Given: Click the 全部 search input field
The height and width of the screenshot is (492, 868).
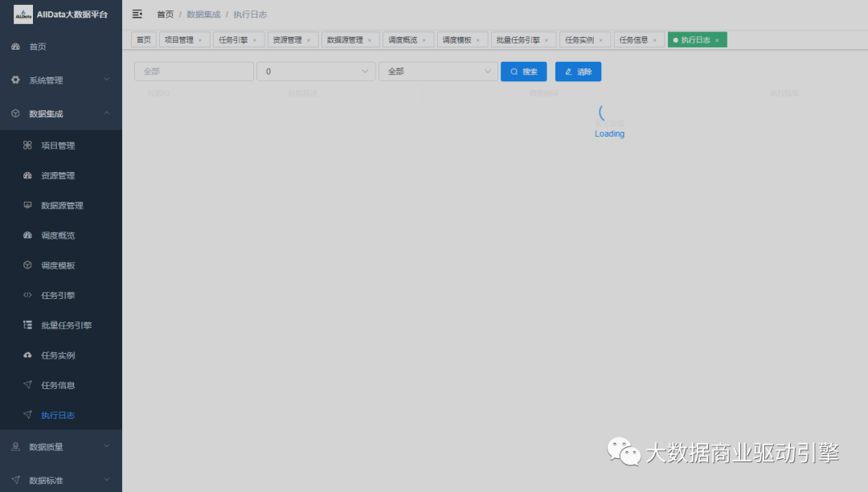Looking at the screenshot, I should (x=193, y=71).
